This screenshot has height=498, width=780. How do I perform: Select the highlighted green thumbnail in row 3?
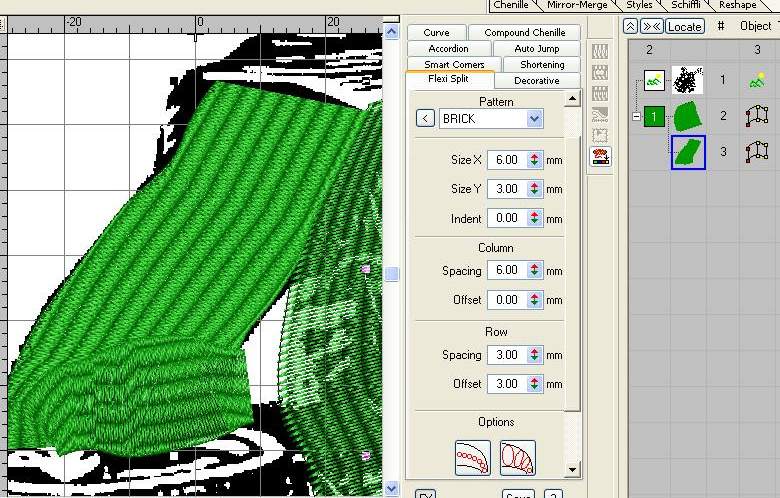coord(688,152)
